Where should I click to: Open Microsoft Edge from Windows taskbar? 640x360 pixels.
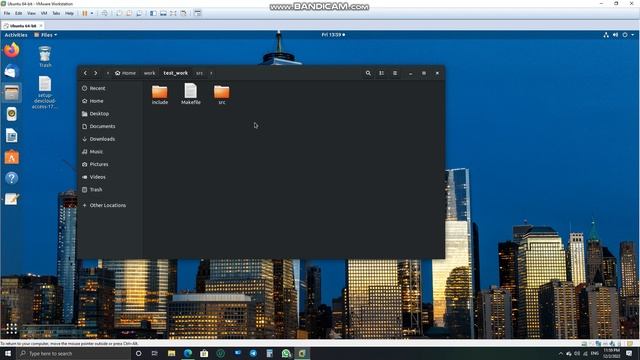188,353
